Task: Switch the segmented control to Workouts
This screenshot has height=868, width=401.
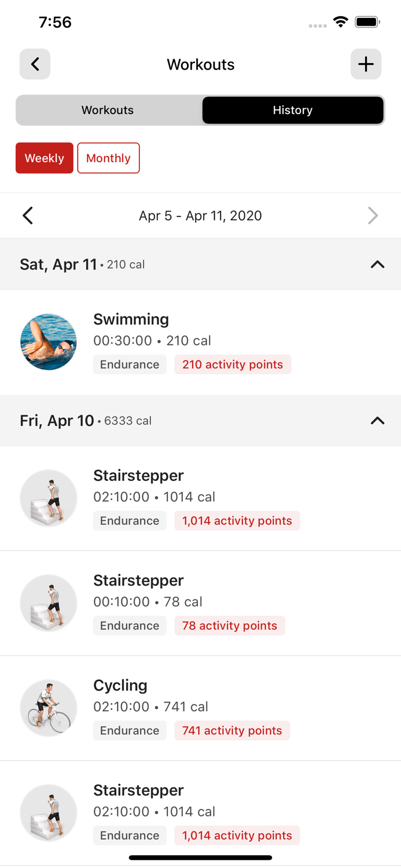Action: point(108,110)
